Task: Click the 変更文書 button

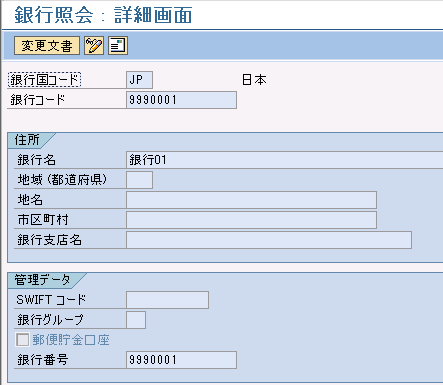Action: (x=47, y=46)
